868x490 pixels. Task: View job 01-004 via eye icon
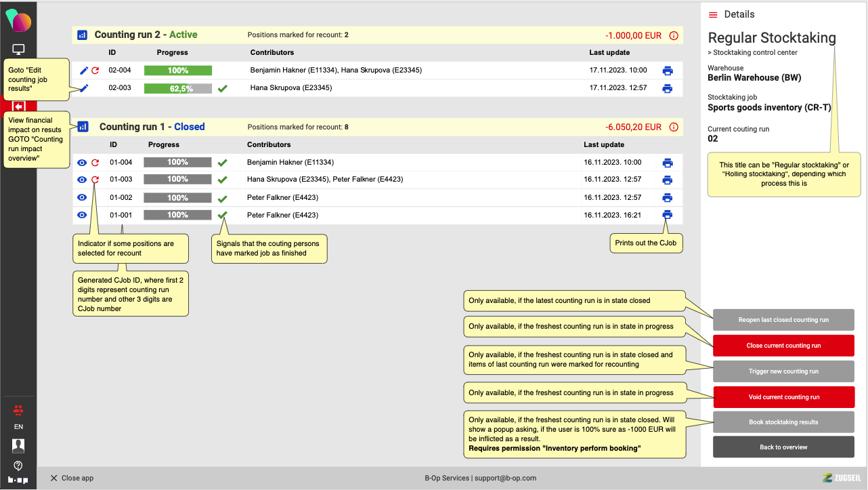[x=82, y=163]
